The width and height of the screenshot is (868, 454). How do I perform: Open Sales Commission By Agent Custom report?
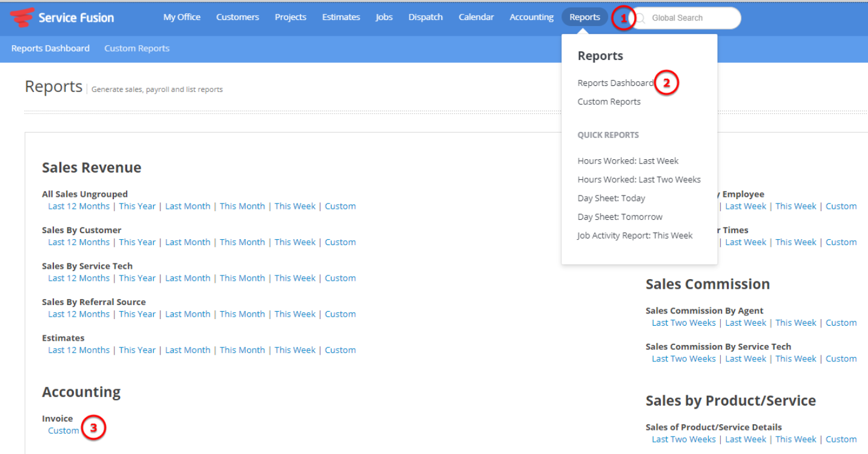[841, 323]
